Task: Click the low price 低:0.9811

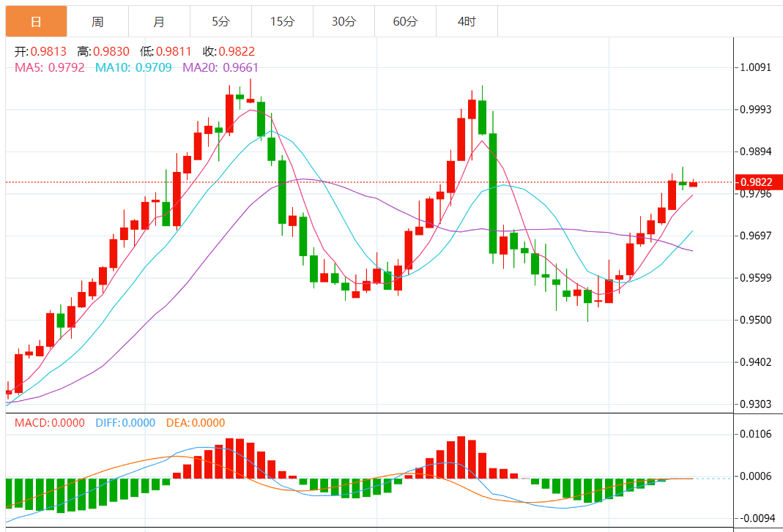Action: coord(166,51)
